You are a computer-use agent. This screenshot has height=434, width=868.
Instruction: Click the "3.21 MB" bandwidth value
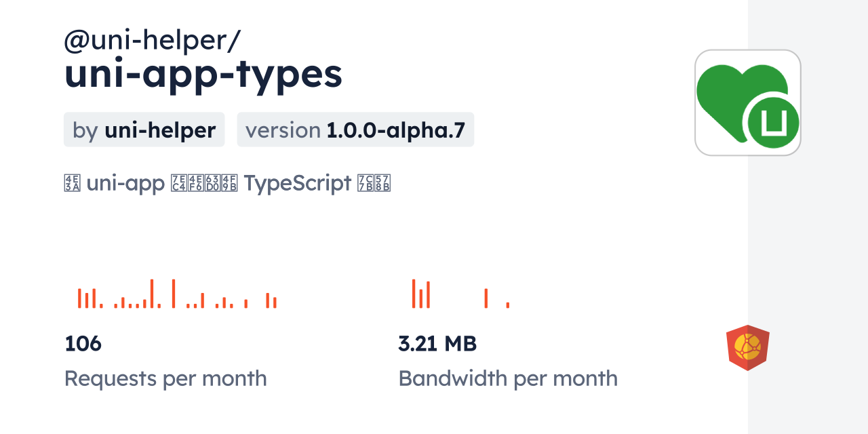pos(437,344)
